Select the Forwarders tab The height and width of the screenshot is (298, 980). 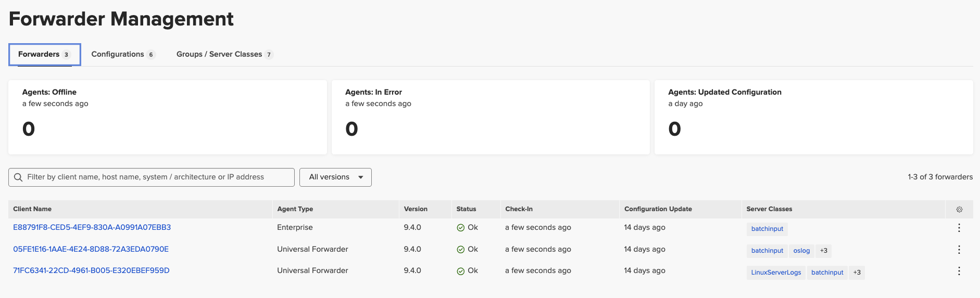pyautogui.click(x=44, y=55)
